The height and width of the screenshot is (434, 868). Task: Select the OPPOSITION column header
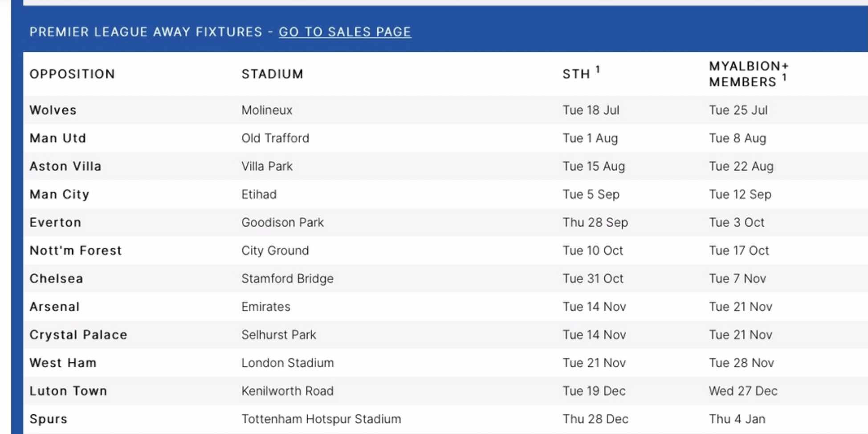(72, 74)
